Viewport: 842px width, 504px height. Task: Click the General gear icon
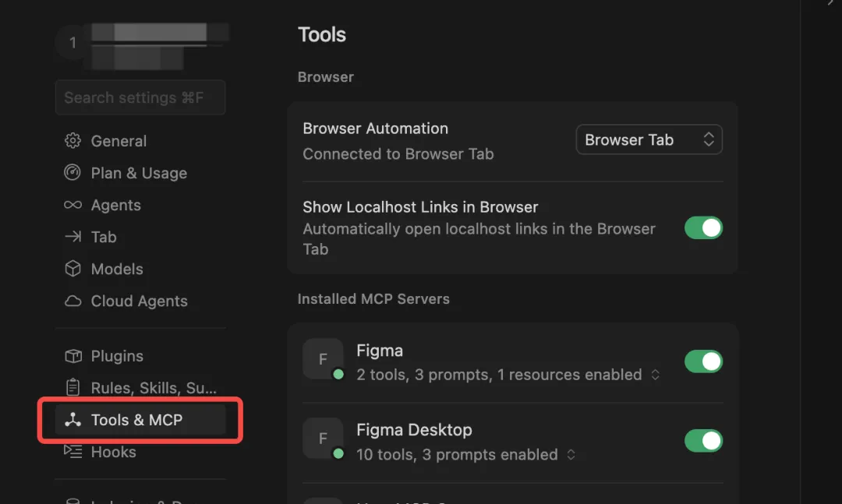tap(73, 141)
